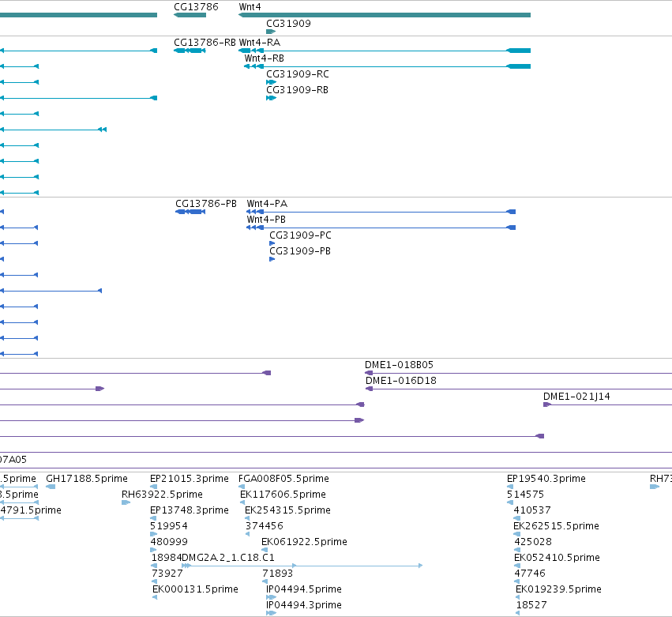The image size is (672, 617).
Task: Click the EP19540.3prime EST label
Action: 546,479
